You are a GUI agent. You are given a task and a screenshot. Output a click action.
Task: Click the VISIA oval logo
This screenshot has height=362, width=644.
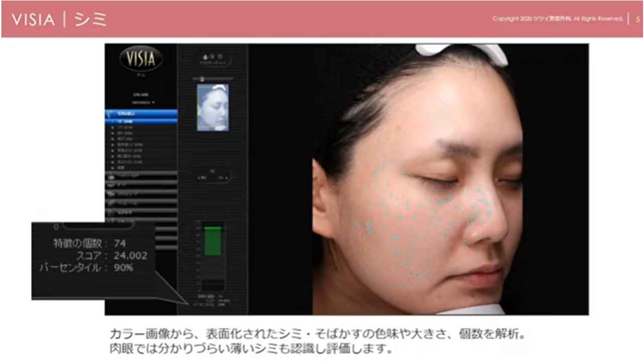[x=141, y=59]
